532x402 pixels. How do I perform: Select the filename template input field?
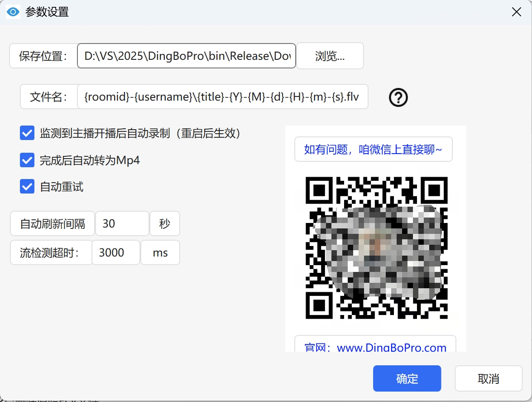221,97
